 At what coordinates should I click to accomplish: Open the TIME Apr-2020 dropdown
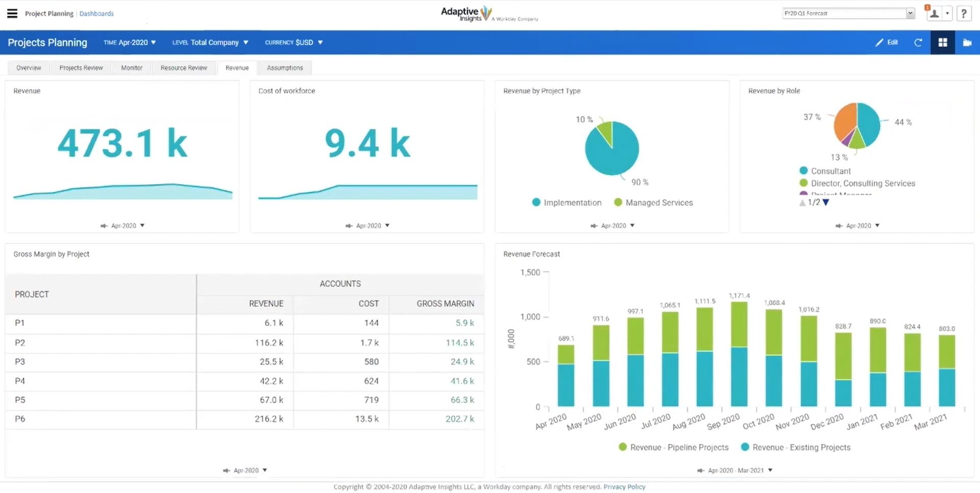click(129, 42)
